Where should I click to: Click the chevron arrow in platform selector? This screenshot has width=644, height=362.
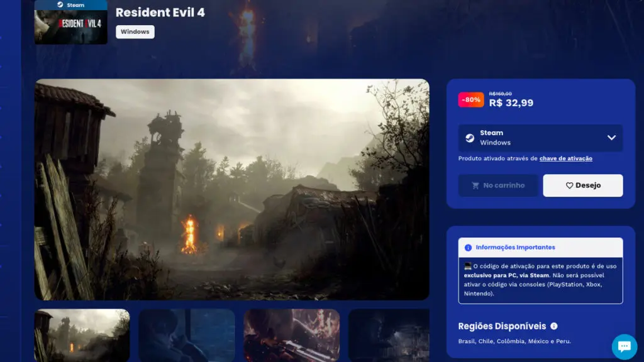[x=611, y=138]
